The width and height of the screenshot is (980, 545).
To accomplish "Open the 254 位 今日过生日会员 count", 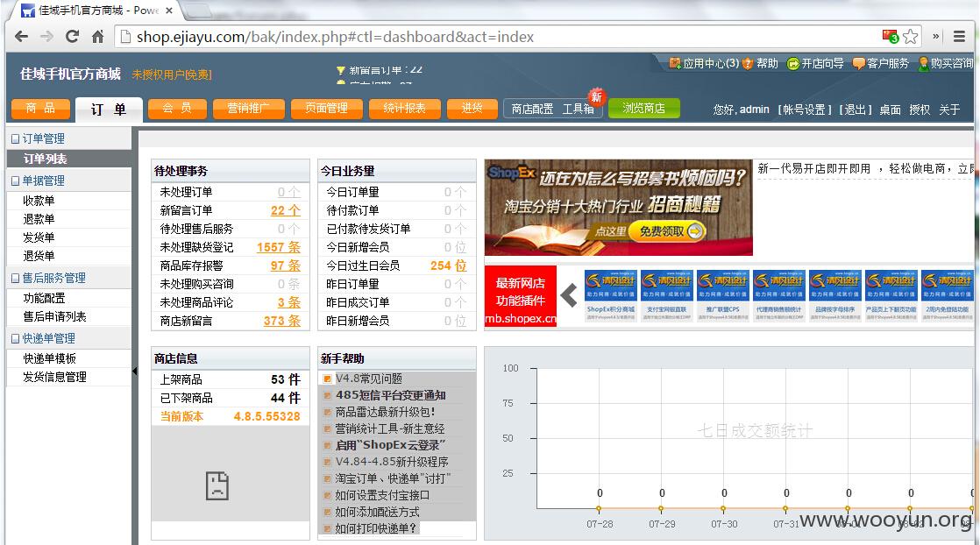I will (x=449, y=265).
